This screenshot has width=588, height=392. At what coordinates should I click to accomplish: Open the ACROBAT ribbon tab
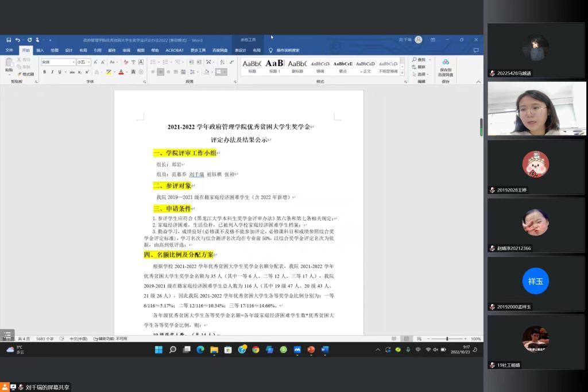(x=175, y=50)
